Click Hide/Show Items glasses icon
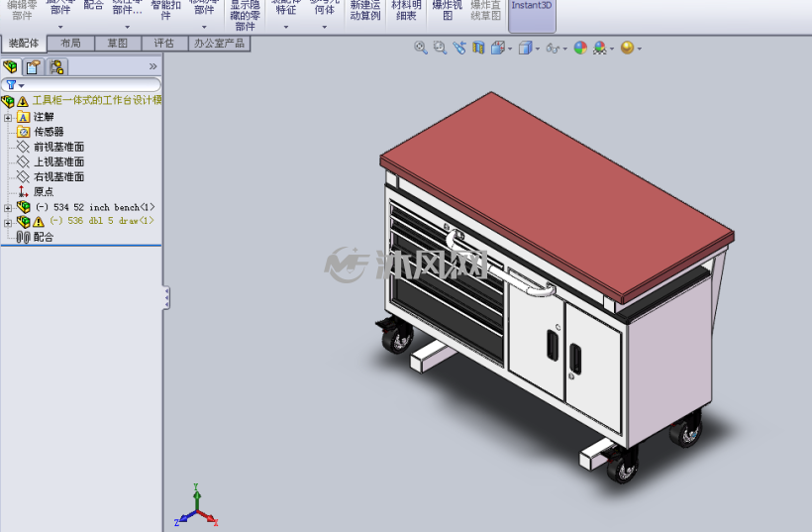812x532 pixels. (x=553, y=49)
